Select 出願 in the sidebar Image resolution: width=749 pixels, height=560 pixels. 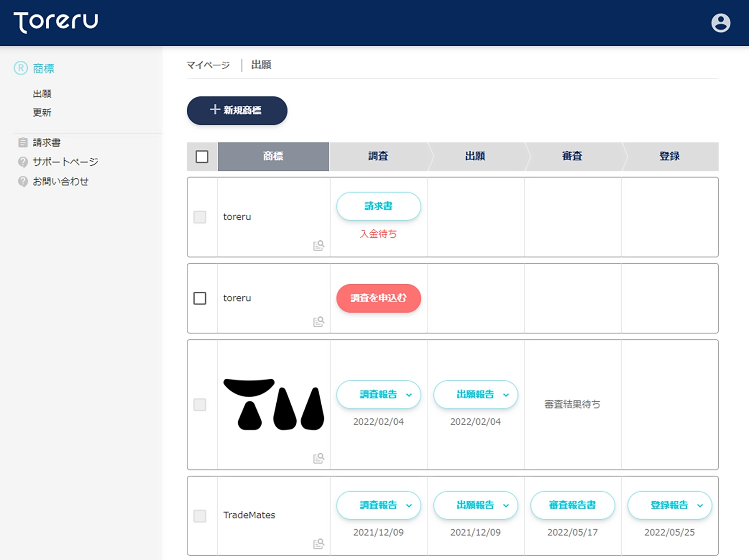[x=42, y=94]
